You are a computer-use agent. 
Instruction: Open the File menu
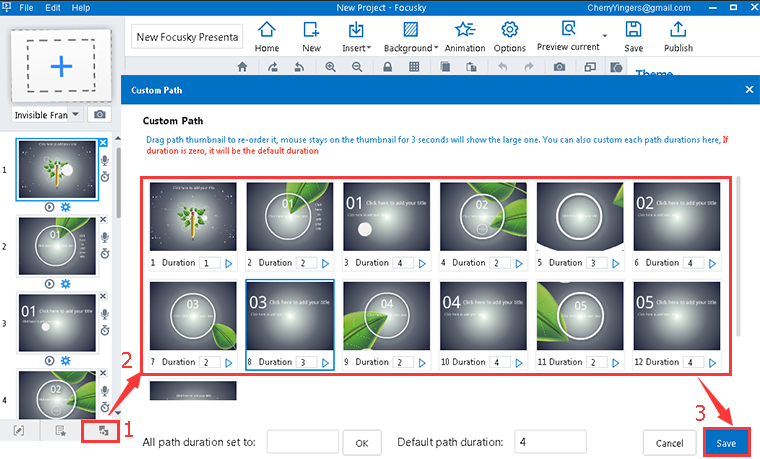[x=26, y=7]
